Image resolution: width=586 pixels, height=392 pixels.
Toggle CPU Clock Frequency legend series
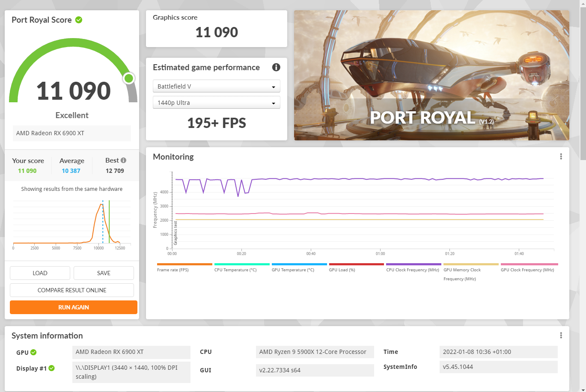coord(413,267)
